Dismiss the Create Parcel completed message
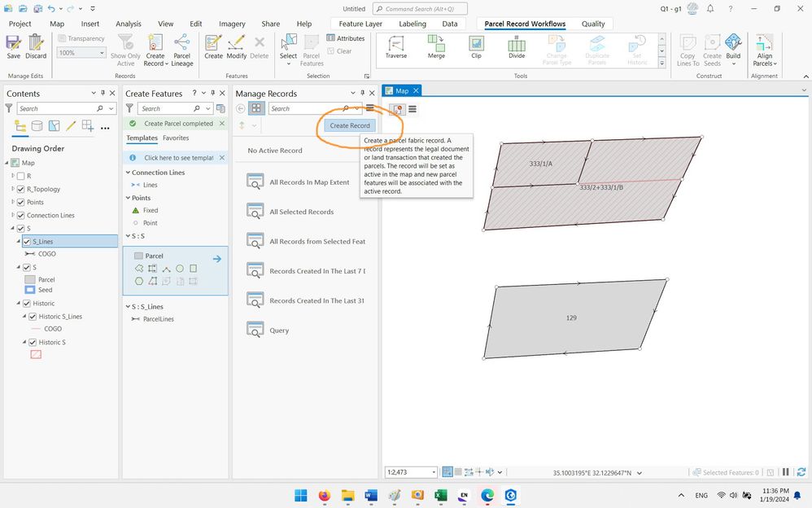The height and width of the screenshot is (508, 812). point(221,124)
